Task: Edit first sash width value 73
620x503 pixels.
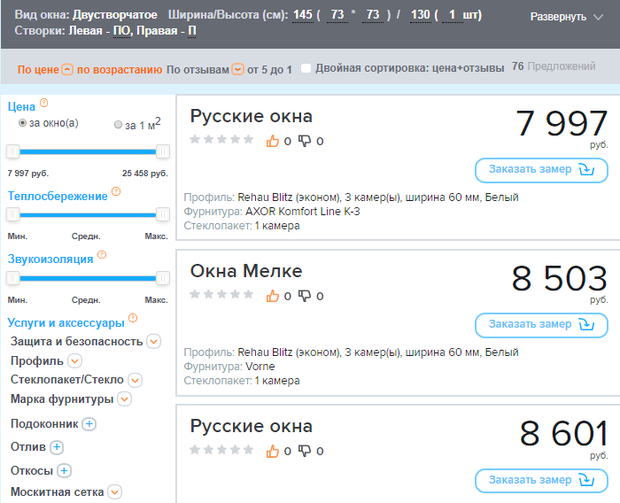Action: pos(337,15)
